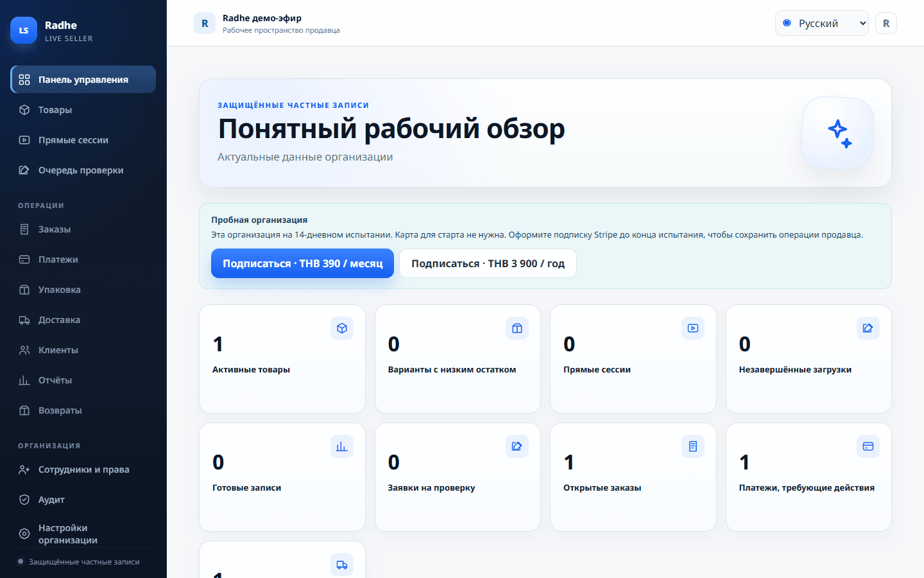Viewport: 924px width, 578px height.
Task: Click the Понятный рабочий обзор heading
Action: click(x=391, y=128)
